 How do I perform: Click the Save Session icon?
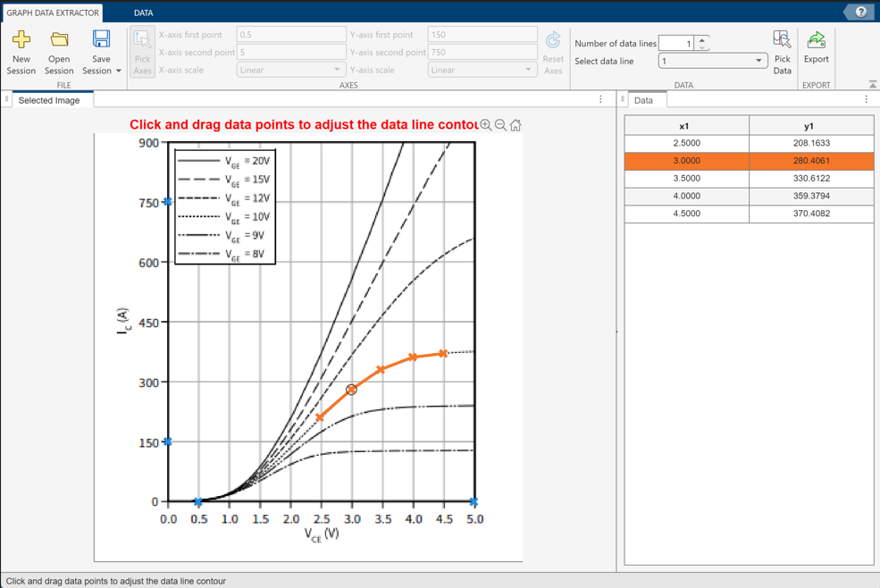tap(99, 40)
